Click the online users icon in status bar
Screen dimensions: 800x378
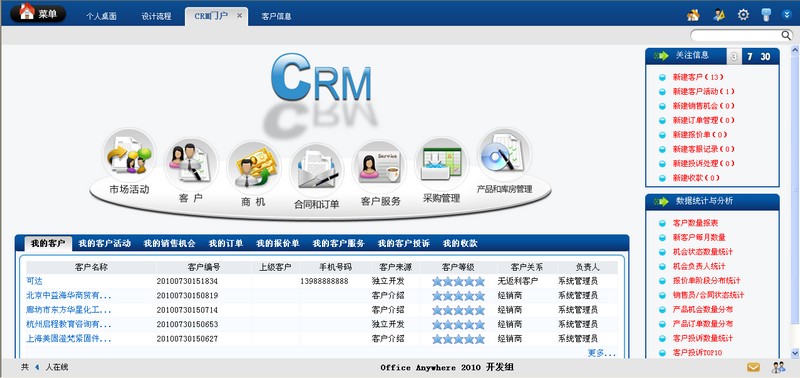coord(778,367)
